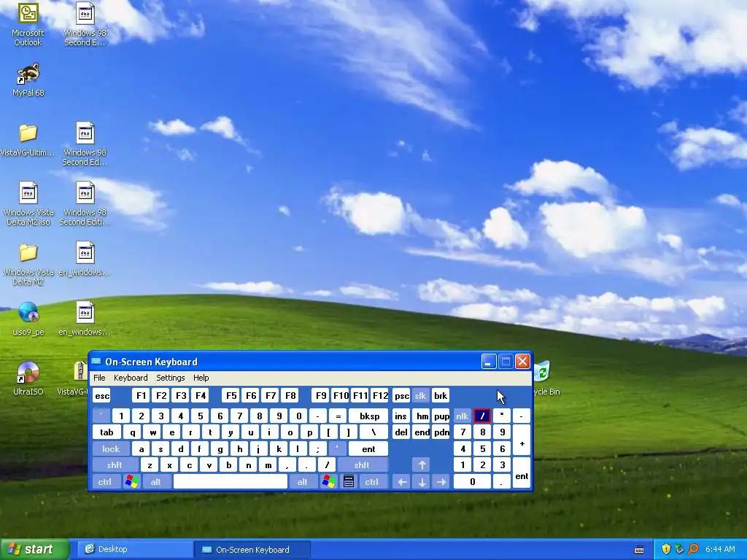This screenshot has height=560, width=747.
Task: Click the F12 key
Action: (x=380, y=396)
